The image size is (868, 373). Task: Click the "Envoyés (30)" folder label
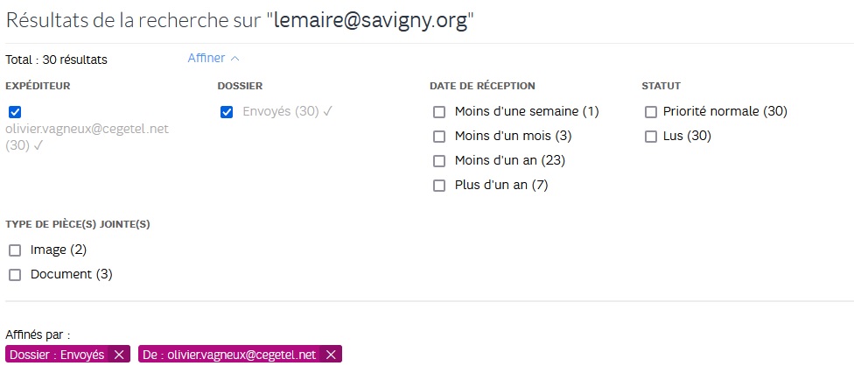281,112
